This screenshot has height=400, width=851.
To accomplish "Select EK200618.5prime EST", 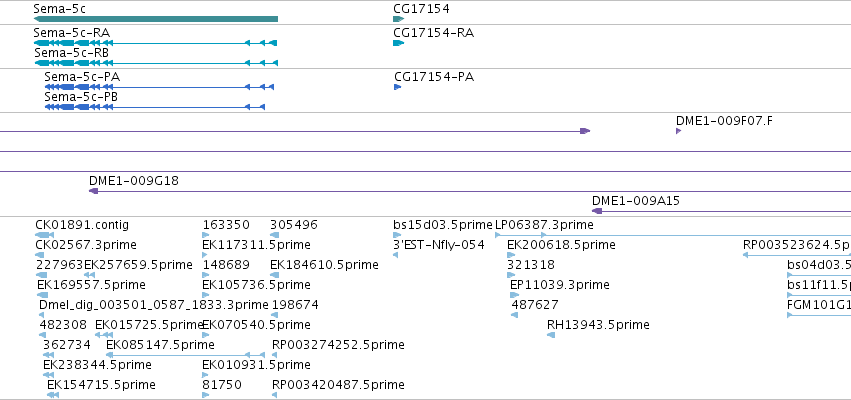I will (x=561, y=245).
